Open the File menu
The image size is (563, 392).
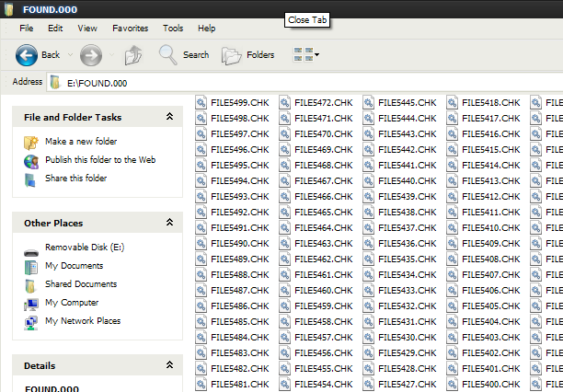coord(26,28)
